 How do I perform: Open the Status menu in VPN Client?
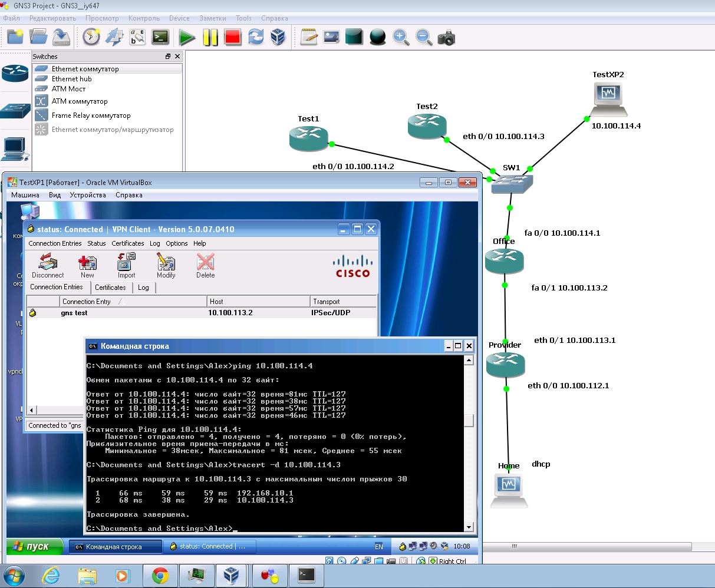pyautogui.click(x=97, y=243)
